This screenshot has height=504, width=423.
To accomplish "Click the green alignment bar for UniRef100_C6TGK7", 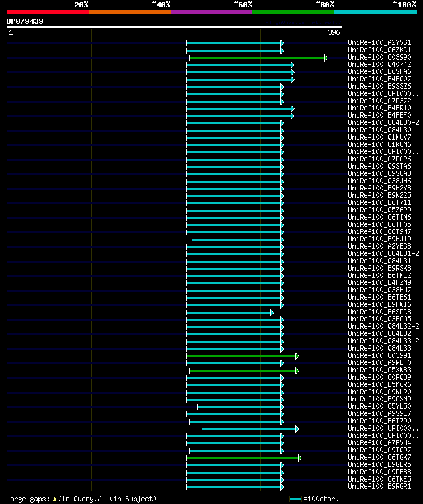I will point(244,458).
